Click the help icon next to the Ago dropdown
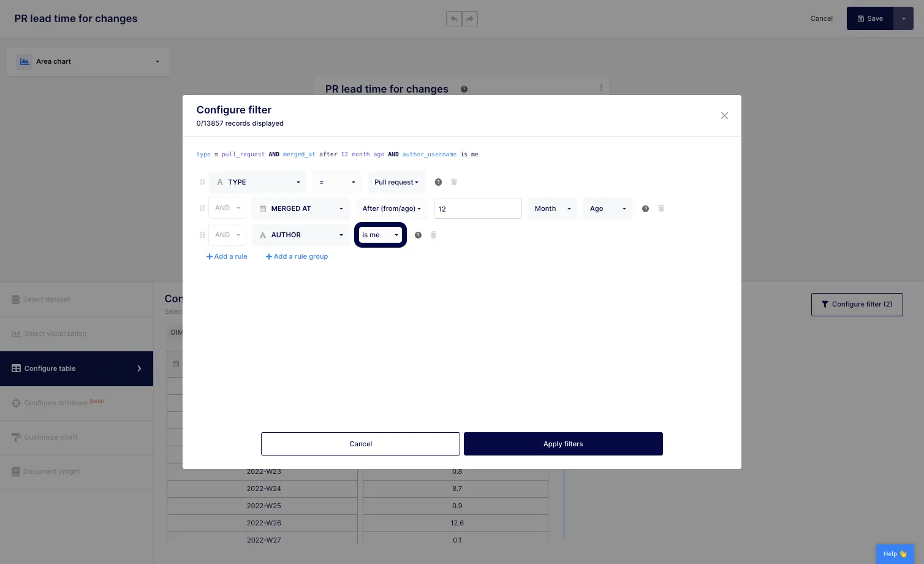The height and width of the screenshot is (564, 924). [x=645, y=208]
